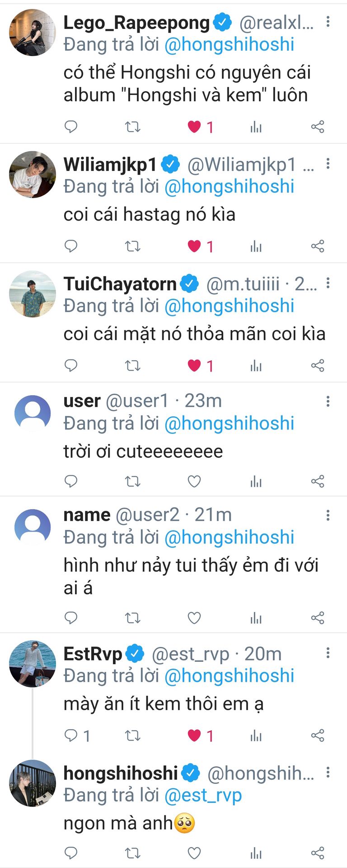The image size is (347, 868).
Task: Open @est_rvp mention link in hongshihoshi's reply
Action: coord(203,795)
